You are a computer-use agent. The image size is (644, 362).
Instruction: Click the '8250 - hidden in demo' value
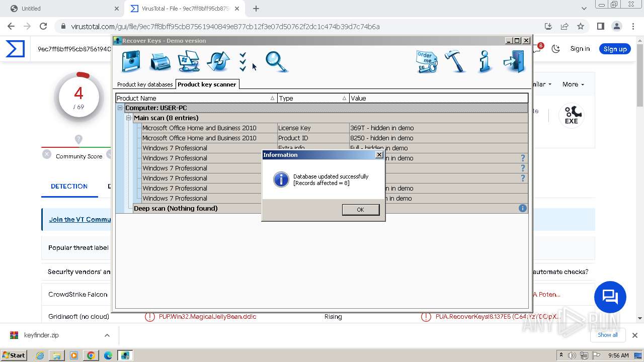(382, 138)
